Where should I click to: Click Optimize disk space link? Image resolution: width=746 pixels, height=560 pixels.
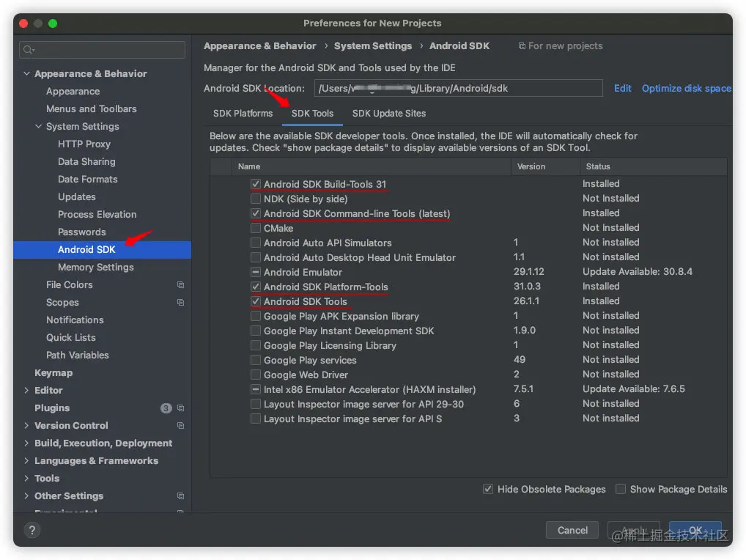point(686,88)
